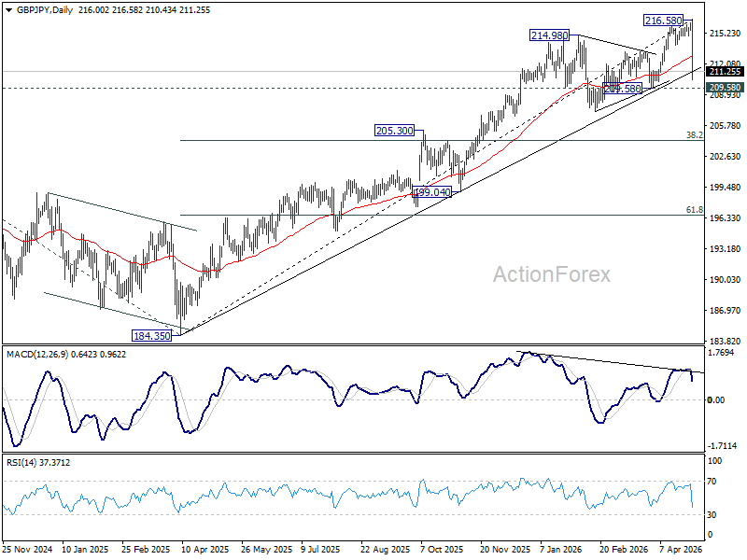Click the 209.580 level tag on the price axis

(x=725, y=88)
